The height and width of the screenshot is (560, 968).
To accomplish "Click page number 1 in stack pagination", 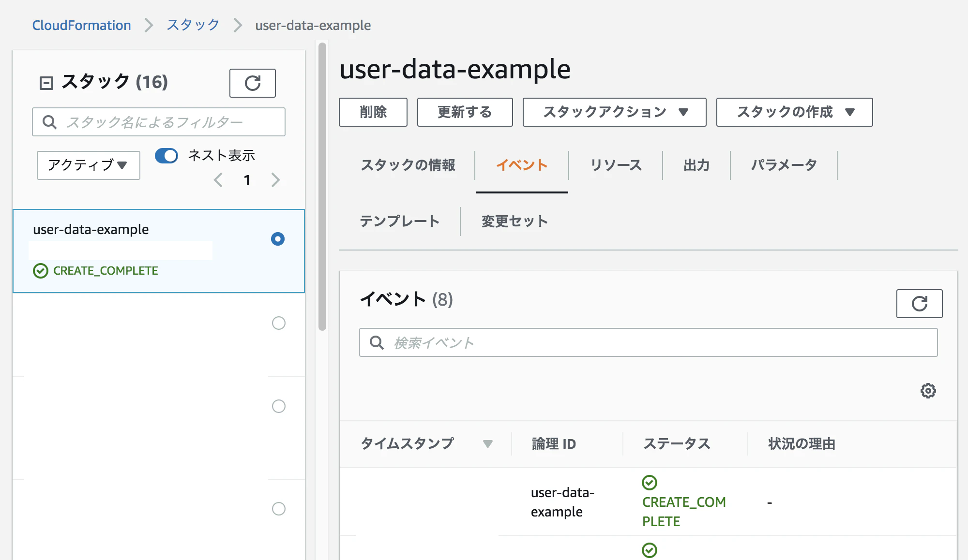I will click(x=247, y=180).
